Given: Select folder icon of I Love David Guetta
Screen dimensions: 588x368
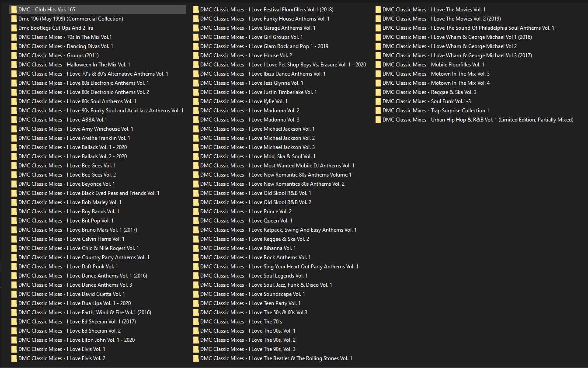Looking at the screenshot, I should 14,294.
